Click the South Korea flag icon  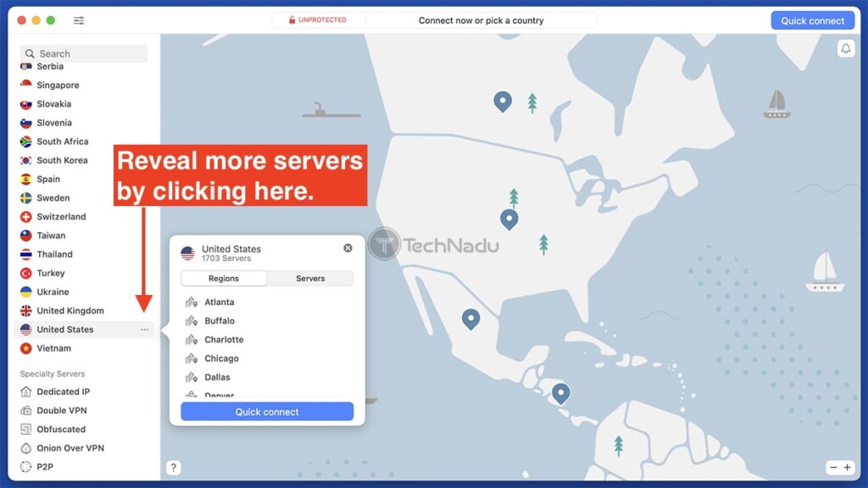point(26,160)
